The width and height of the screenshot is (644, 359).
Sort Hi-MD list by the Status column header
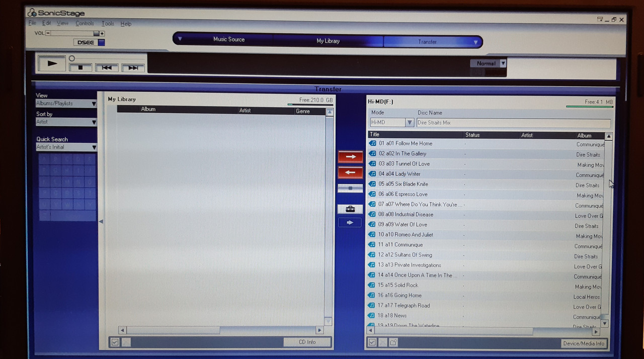(492, 135)
